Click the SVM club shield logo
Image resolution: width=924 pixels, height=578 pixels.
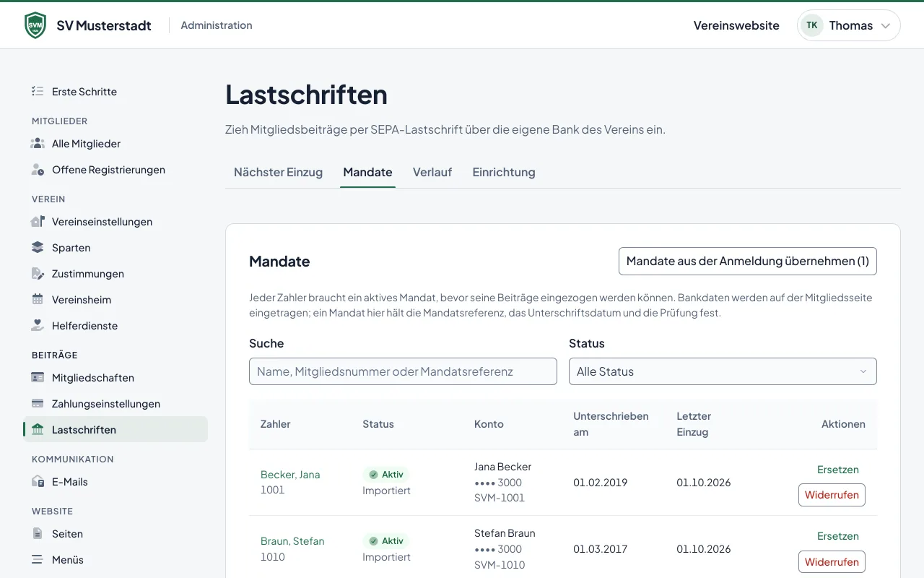tap(35, 25)
